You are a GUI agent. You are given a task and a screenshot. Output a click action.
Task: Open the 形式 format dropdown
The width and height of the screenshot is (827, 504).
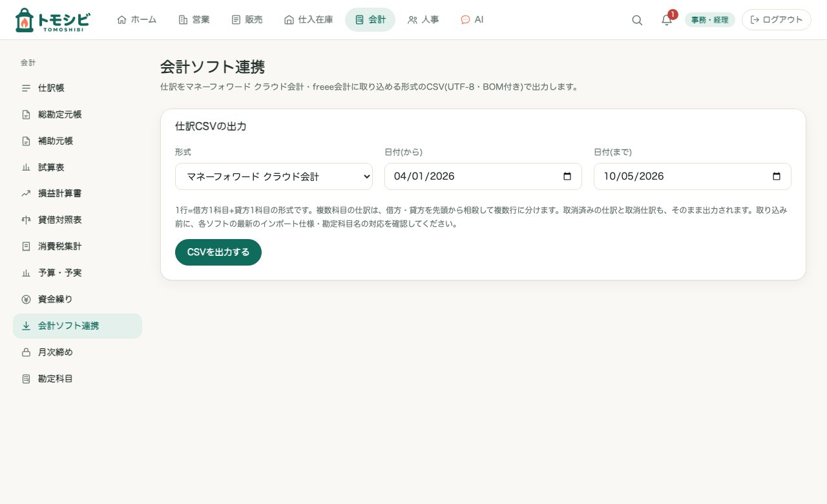pos(274,176)
